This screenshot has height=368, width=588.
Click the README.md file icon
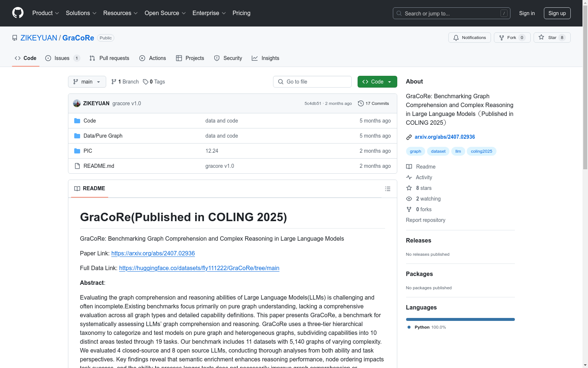point(77,166)
